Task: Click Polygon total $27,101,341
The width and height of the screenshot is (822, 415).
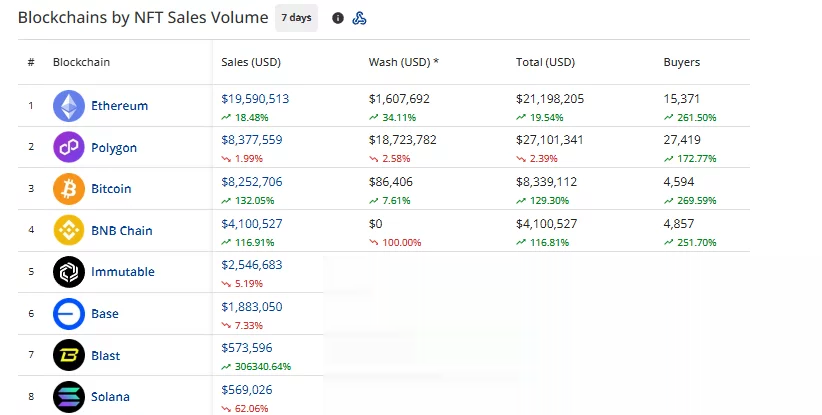Action: pyautogui.click(x=550, y=140)
